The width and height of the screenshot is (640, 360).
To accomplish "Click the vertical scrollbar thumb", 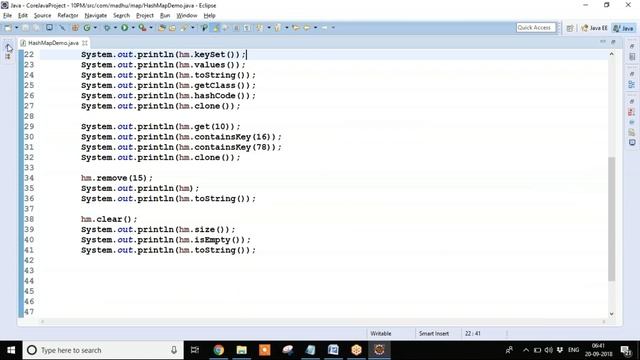I will [611, 219].
